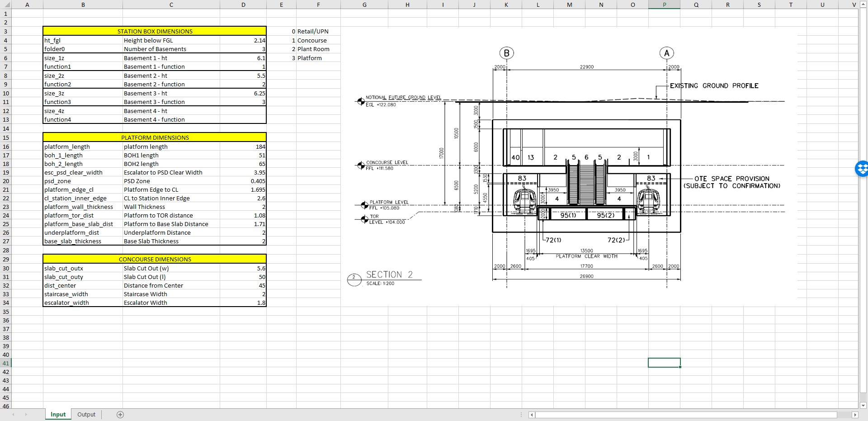Select column D header
The image size is (868, 421).
click(x=243, y=5)
